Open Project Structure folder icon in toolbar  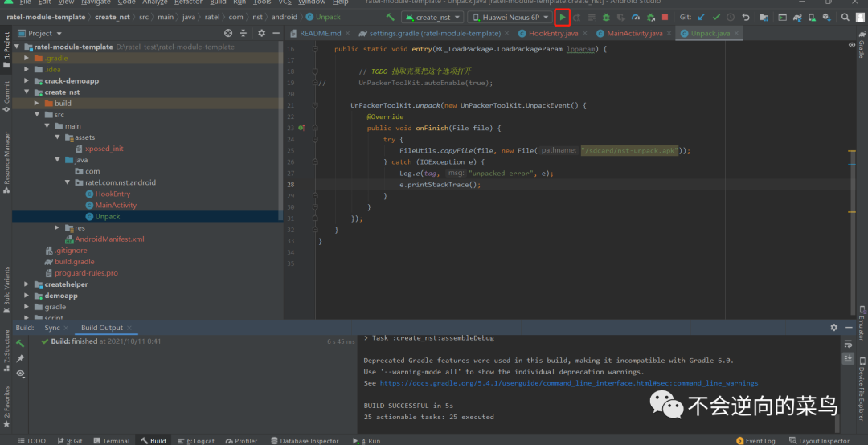[764, 18]
